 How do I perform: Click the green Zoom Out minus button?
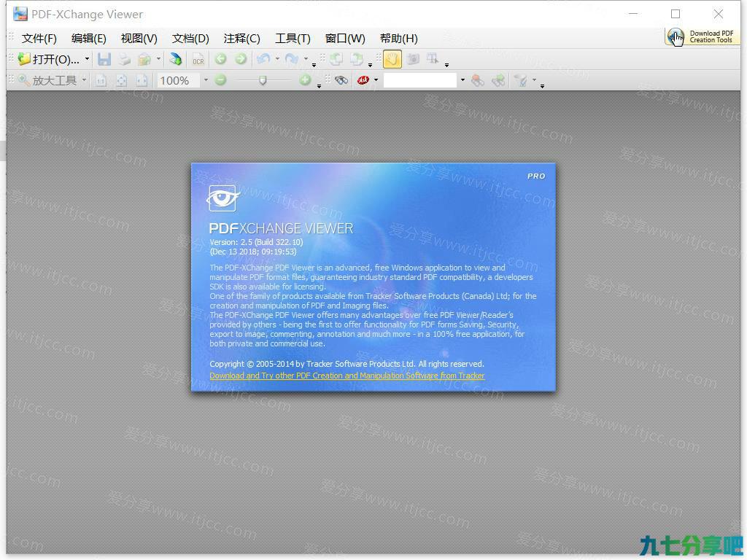point(220,80)
